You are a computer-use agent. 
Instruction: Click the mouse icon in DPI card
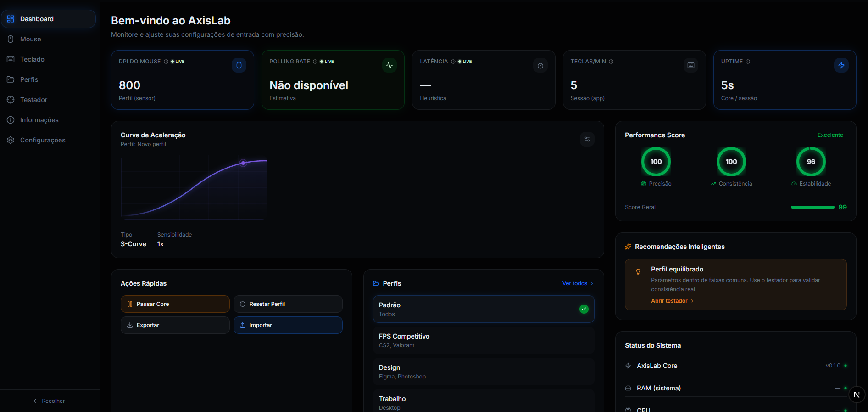pyautogui.click(x=239, y=65)
